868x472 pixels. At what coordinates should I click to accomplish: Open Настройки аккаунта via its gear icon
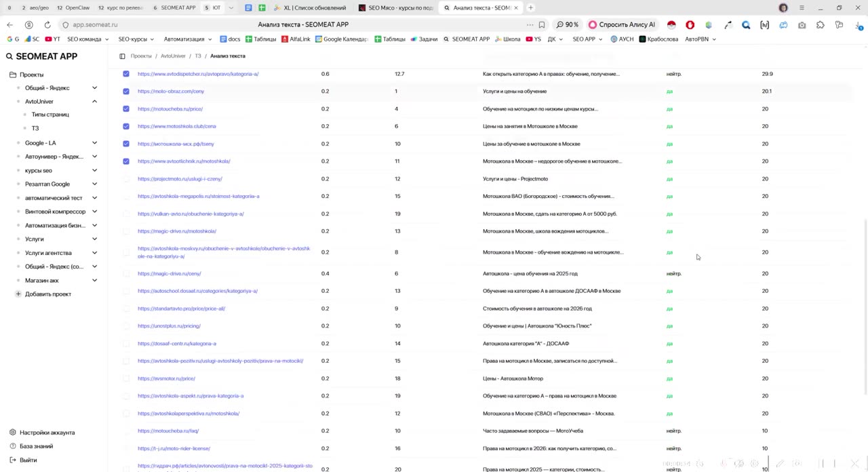pyautogui.click(x=13, y=433)
